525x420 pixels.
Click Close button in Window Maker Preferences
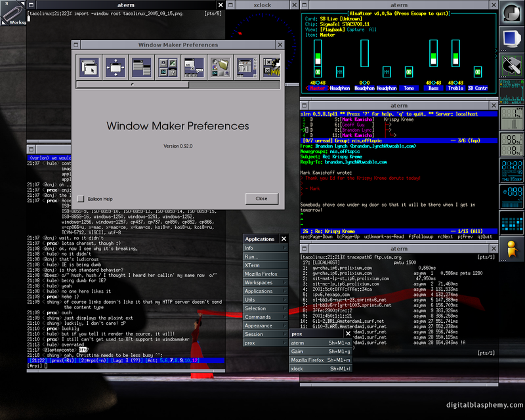coord(261,199)
